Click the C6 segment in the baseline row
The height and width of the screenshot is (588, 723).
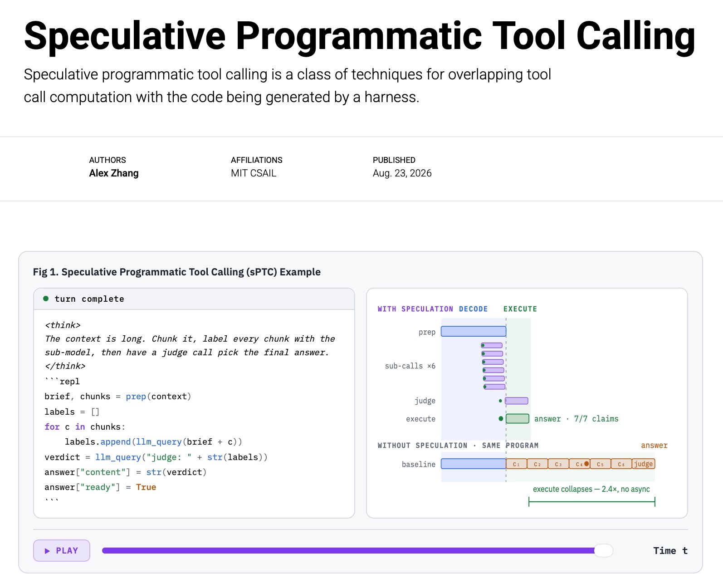[621, 464]
